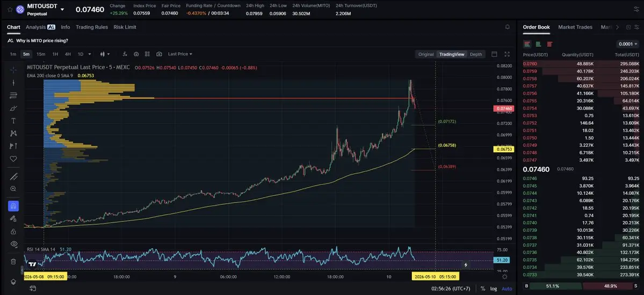The width and height of the screenshot is (644, 295).
Task: Click the chart layout window icon
Action: pyautogui.click(x=494, y=54)
